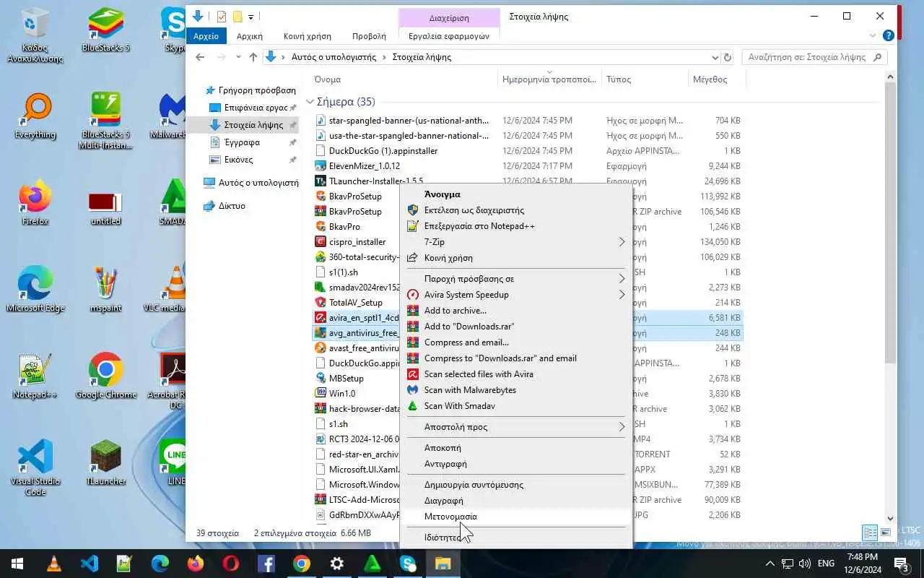Viewport: 924px width, 578px height.
Task: Click Notepad++ icon in taskbar
Action: pyautogui.click(x=124, y=564)
